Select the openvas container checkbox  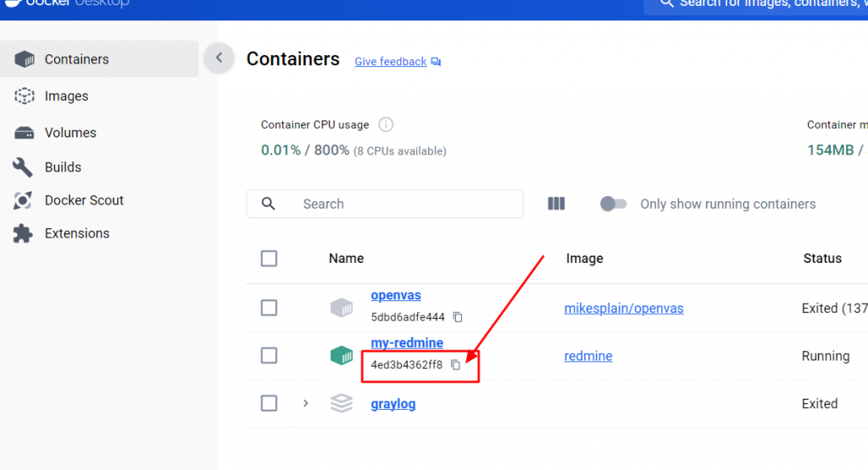click(x=269, y=308)
